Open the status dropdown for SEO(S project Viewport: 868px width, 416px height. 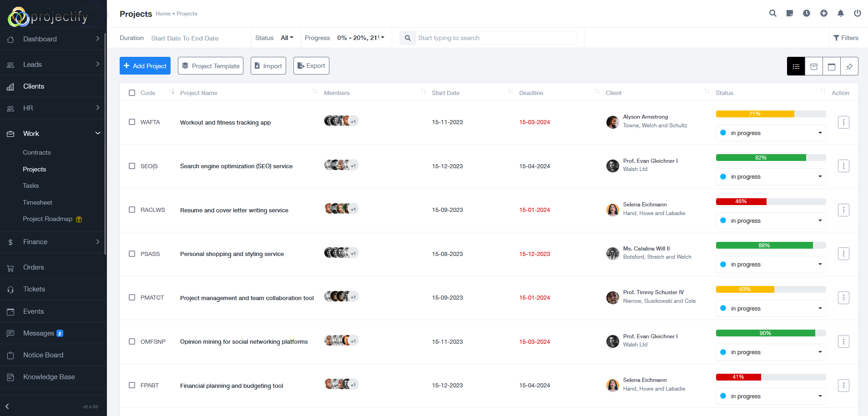(x=770, y=176)
